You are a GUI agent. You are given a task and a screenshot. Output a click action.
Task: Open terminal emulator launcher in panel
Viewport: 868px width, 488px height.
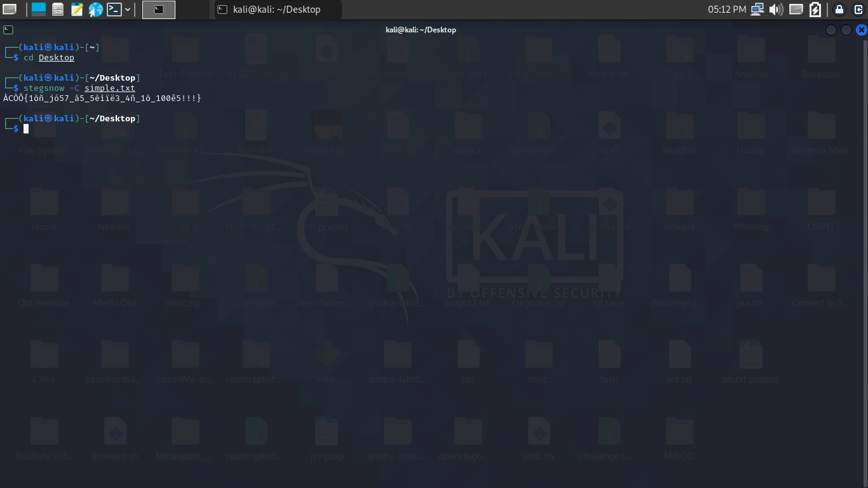point(114,9)
